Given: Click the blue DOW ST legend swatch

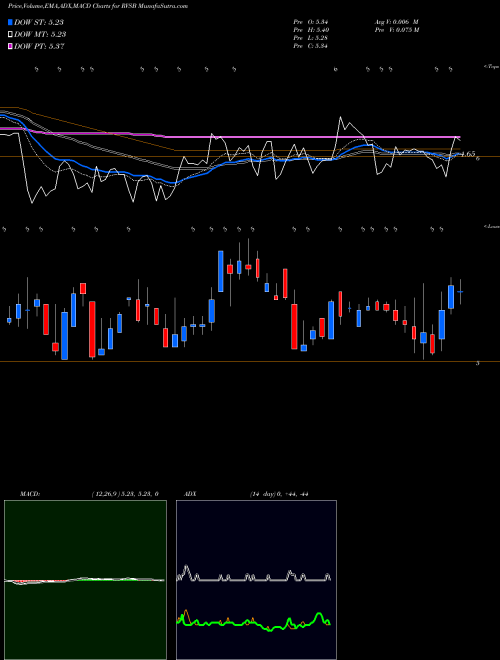Looking at the screenshot, I should click(11, 22).
